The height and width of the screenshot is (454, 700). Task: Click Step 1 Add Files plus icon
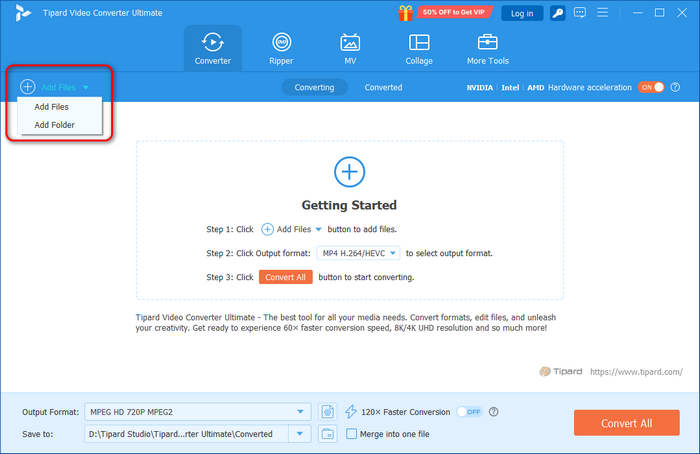[267, 229]
